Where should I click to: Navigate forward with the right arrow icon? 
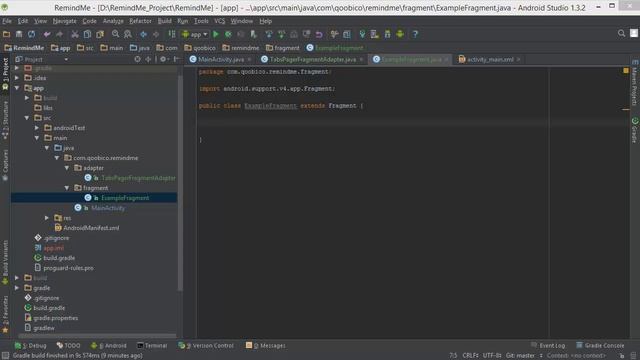click(x=156, y=34)
